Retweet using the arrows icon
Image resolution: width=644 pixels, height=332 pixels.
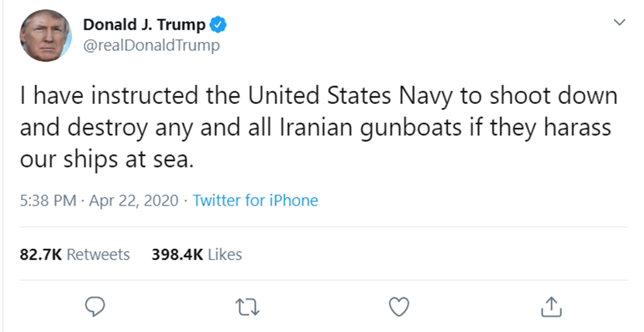point(248,307)
